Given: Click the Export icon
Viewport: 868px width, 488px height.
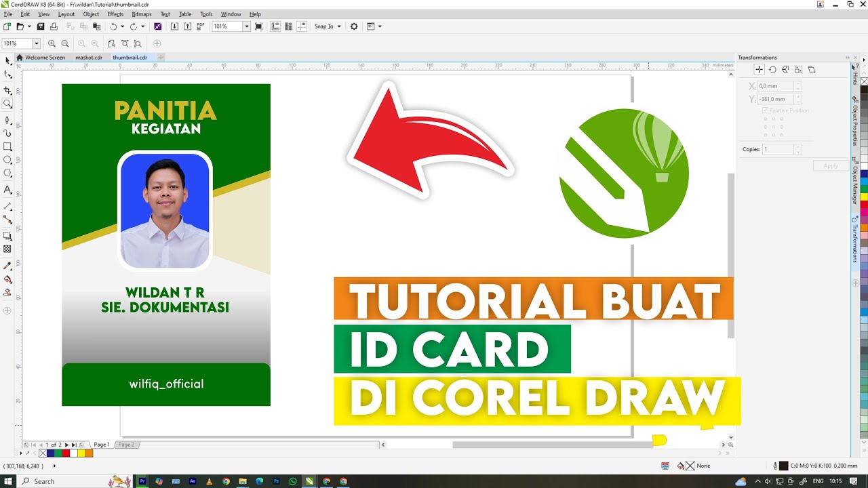Looking at the screenshot, I should 188,26.
